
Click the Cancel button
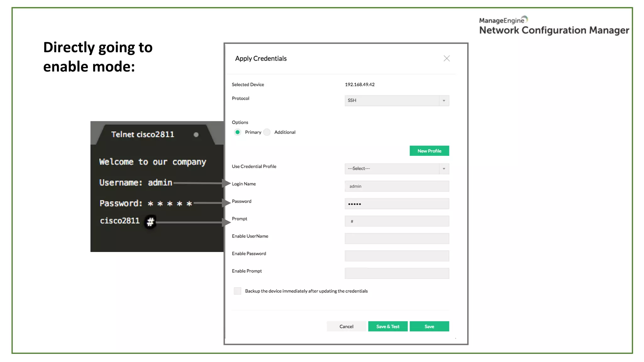coord(346,326)
